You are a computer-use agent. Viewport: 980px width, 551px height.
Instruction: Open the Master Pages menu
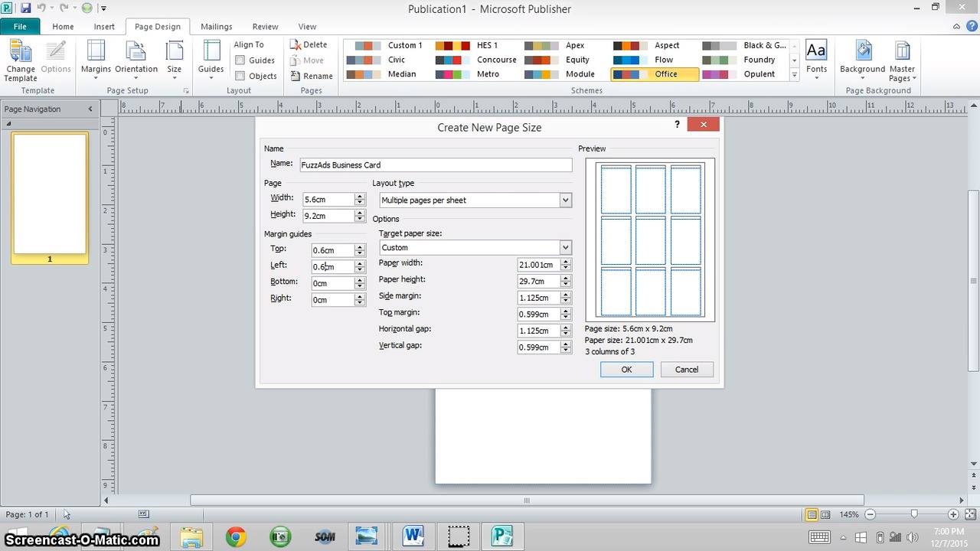click(903, 61)
